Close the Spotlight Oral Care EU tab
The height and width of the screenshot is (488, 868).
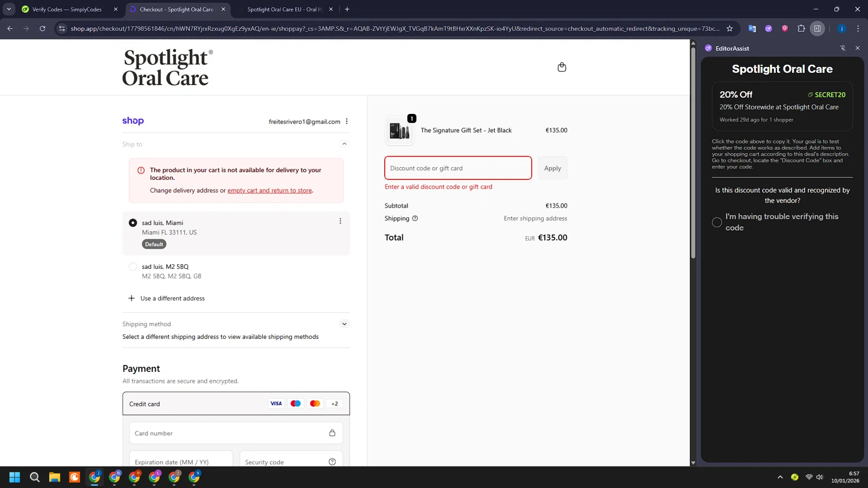[331, 9]
